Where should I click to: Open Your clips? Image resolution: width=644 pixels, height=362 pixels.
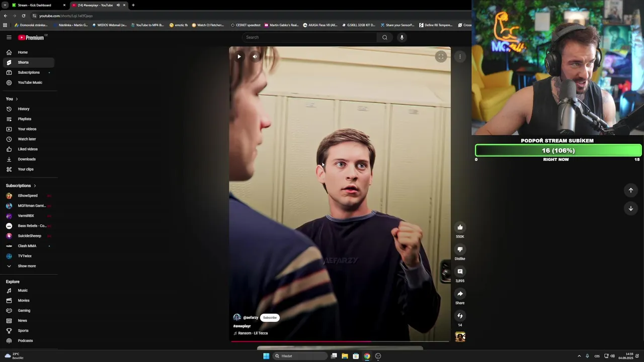[x=28, y=169]
